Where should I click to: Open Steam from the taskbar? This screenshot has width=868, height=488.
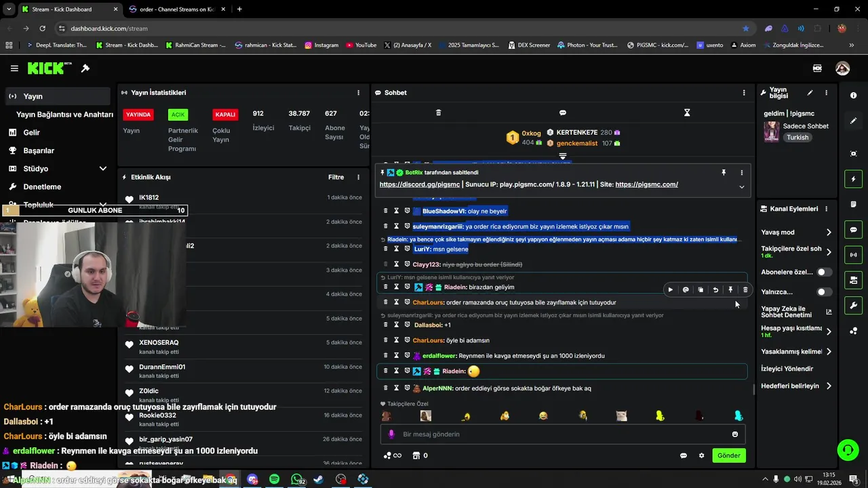pyautogui.click(x=319, y=479)
